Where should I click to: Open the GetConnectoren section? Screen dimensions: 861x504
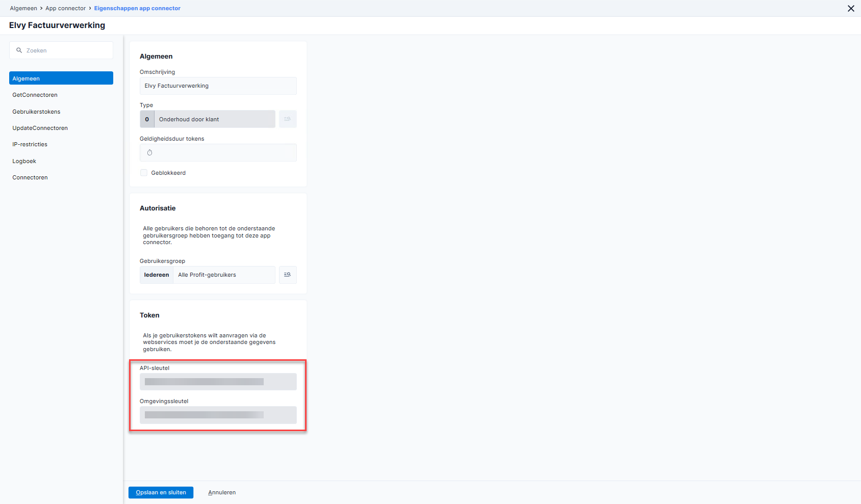pyautogui.click(x=35, y=95)
